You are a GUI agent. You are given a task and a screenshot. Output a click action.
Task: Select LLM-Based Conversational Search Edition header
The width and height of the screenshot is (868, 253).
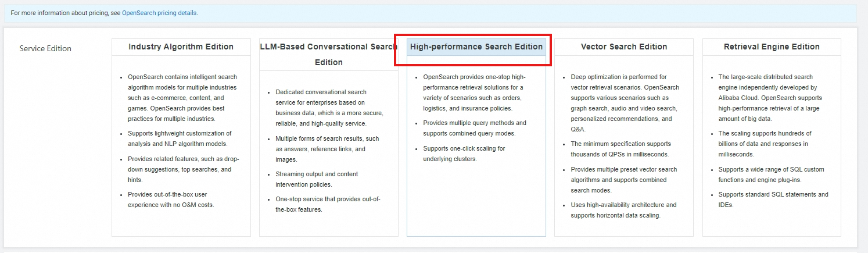pos(329,55)
